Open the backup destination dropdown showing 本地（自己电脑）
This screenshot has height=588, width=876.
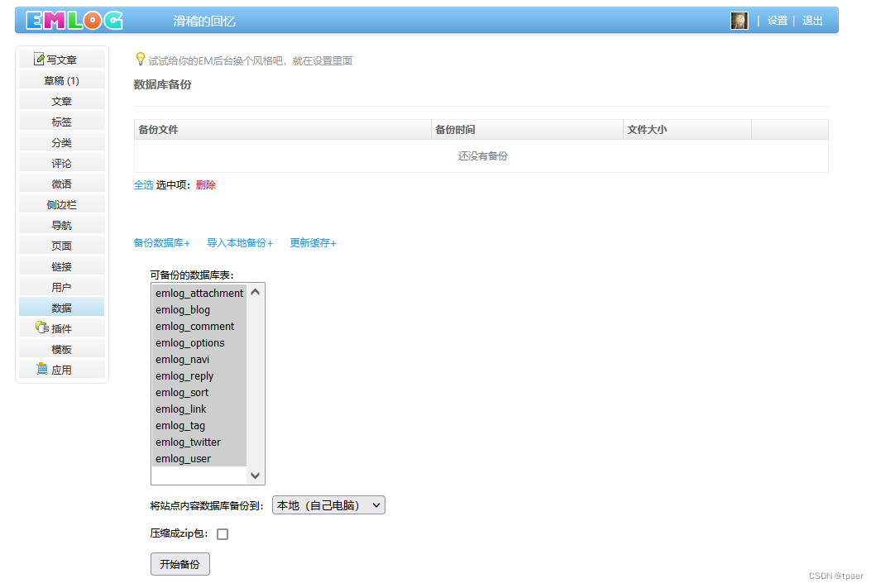click(328, 504)
